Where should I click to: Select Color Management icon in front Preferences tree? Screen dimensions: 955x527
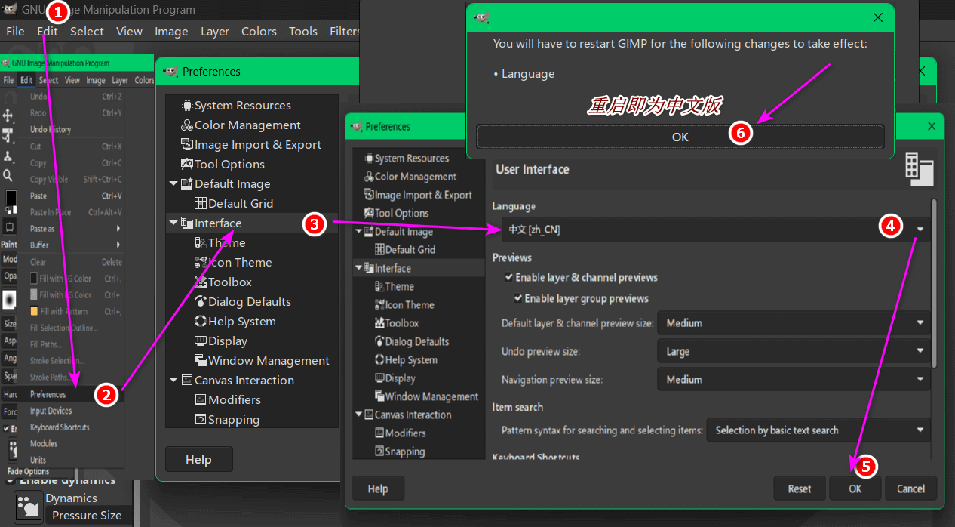[x=368, y=177]
